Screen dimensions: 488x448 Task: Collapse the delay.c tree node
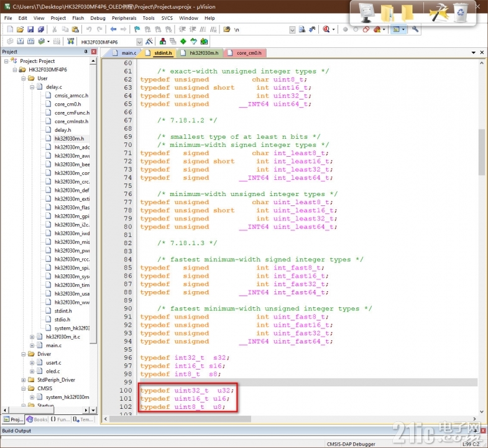(32, 87)
